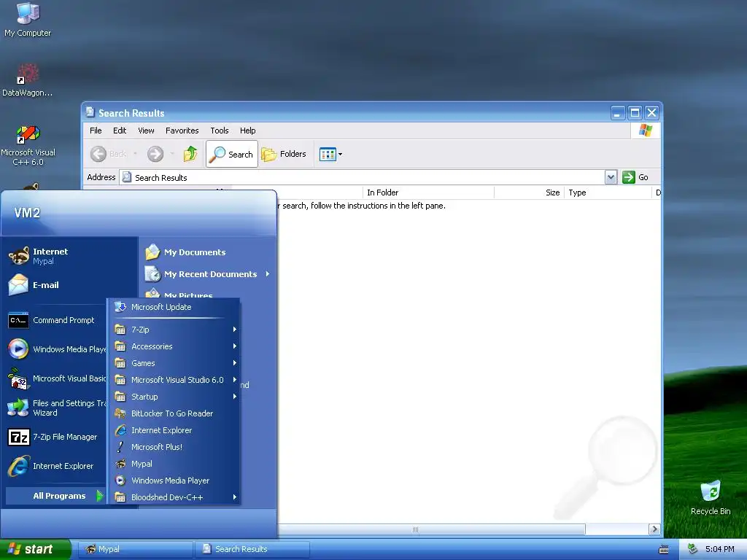Switch to Search Results taskbar button
Image resolution: width=747 pixels, height=560 pixels.
(x=252, y=549)
